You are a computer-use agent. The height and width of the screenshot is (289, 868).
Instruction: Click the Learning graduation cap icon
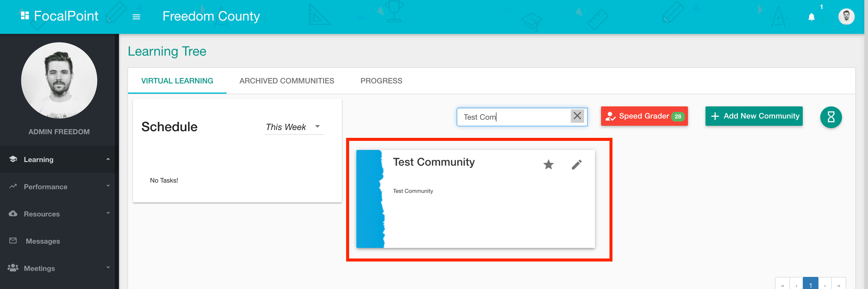coord(13,159)
